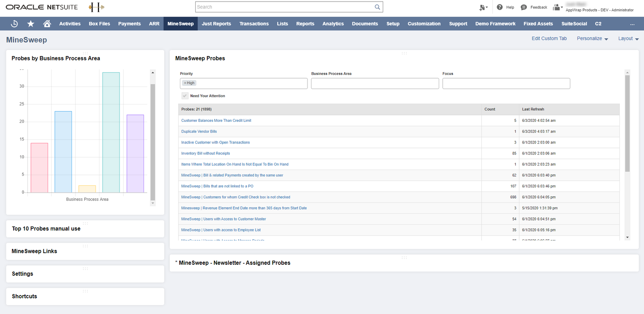Open the Just Reports menu
Image resolution: width=644 pixels, height=314 pixels.
(x=216, y=24)
